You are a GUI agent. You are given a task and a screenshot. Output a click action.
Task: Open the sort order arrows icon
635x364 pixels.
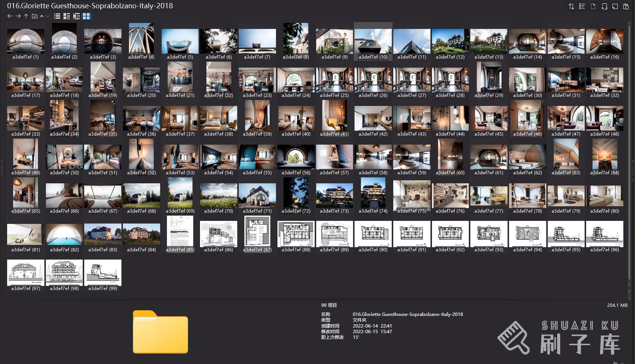[571, 6]
